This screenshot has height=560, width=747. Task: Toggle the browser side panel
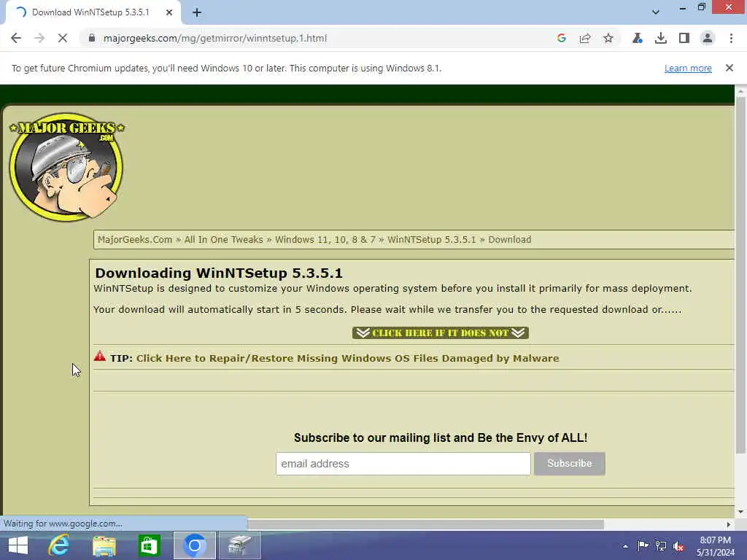click(684, 38)
